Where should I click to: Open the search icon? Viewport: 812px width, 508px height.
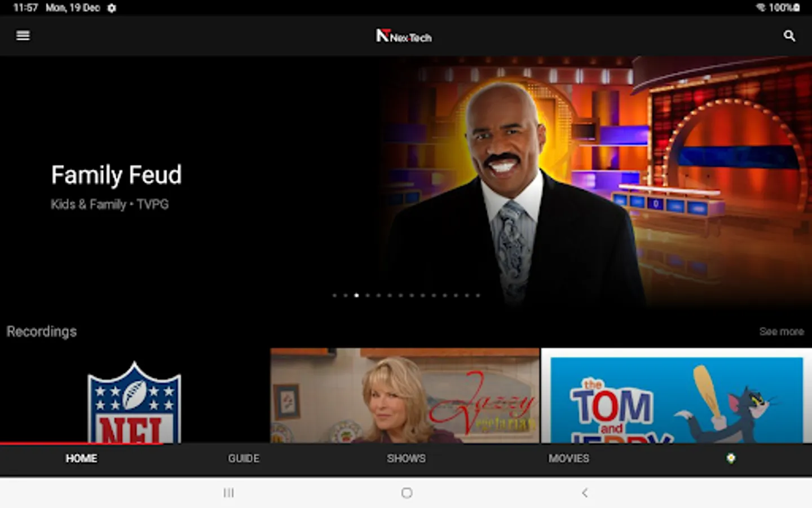789,36
